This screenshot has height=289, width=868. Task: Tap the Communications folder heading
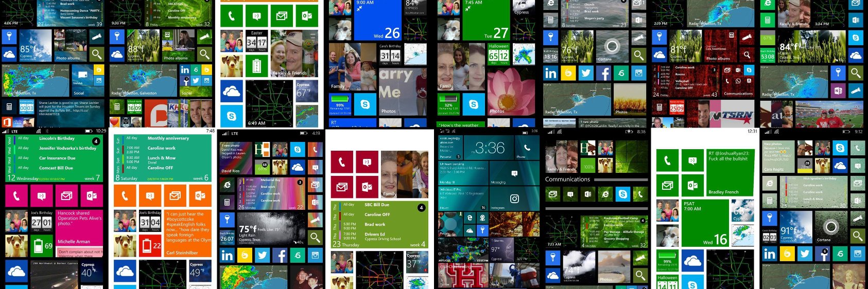click(567, 179)
